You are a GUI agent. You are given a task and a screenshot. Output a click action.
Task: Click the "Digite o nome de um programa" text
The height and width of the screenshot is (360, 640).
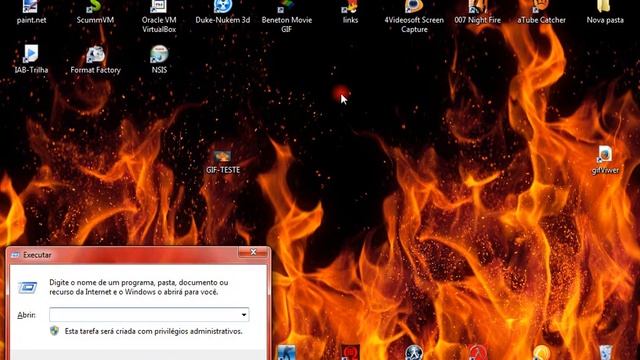[x=139, y=287]
